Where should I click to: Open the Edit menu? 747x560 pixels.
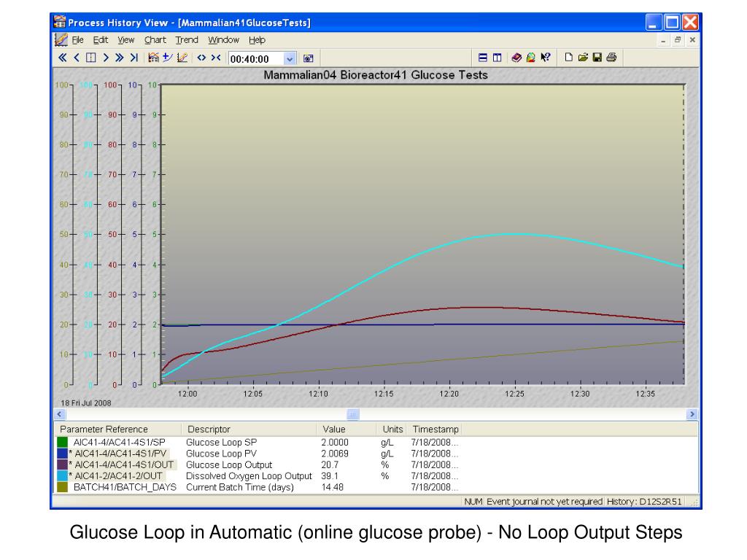tap(101, 40)
